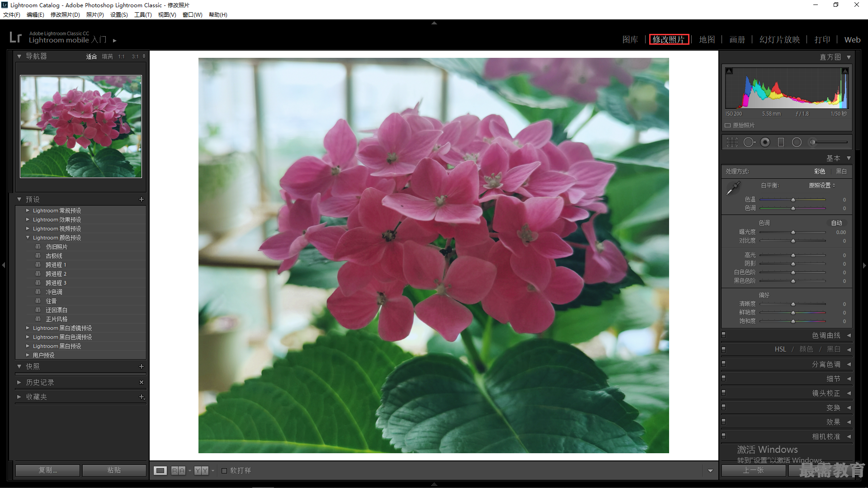Collapse the 预设 presets panel
The height and width of the screenshot is (488, 868).
(19, 199)
